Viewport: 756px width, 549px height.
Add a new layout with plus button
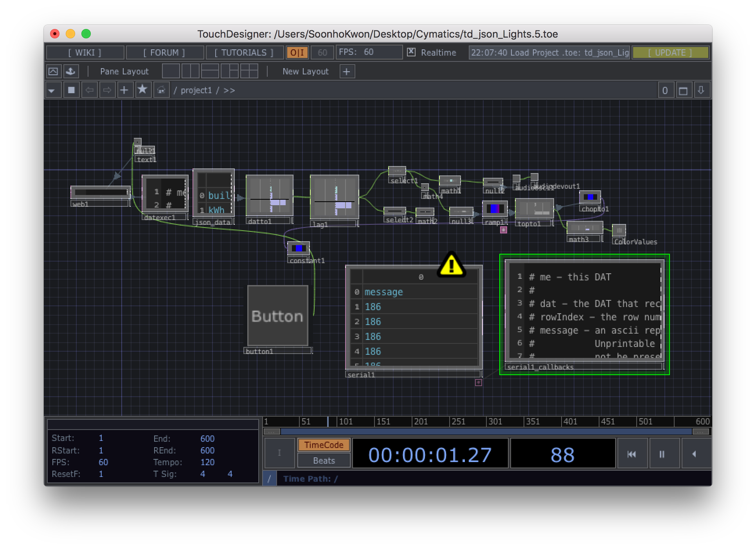pyautogui.click(x=346, y=71)
